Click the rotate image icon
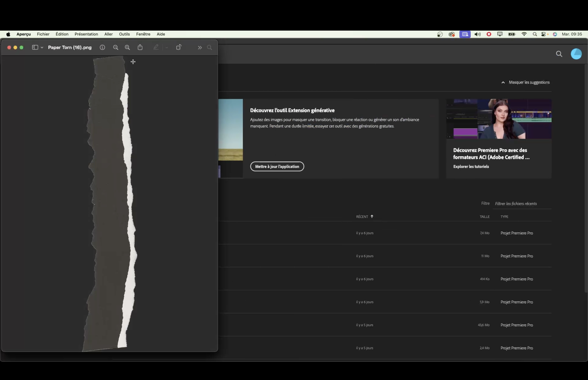Screen dimensions: 588x380 tap(179, 47)
